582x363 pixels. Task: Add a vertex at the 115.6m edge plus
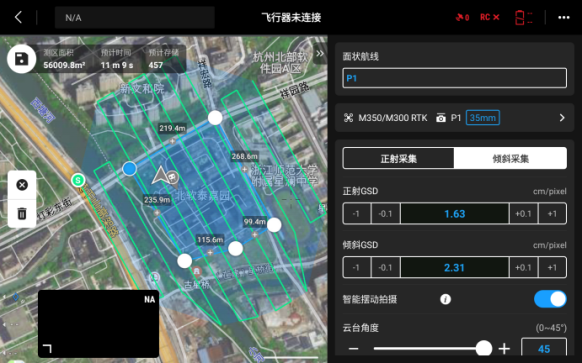point(210,252)
